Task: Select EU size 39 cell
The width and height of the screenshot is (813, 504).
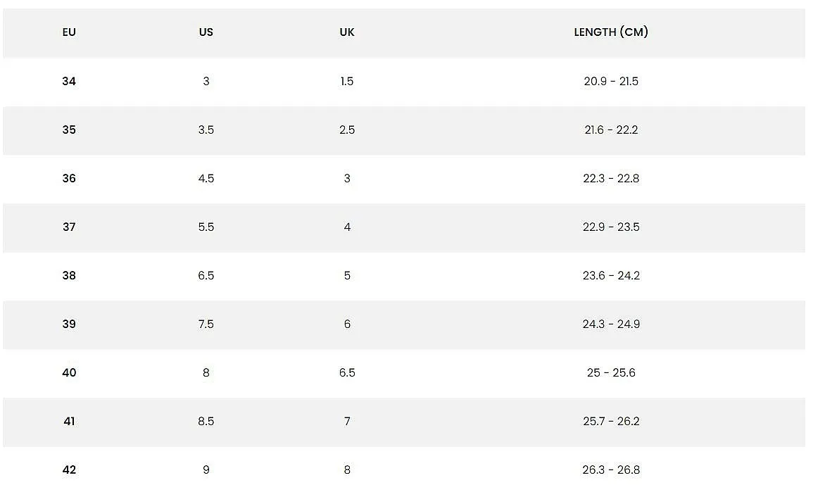Action: point(69,324)
